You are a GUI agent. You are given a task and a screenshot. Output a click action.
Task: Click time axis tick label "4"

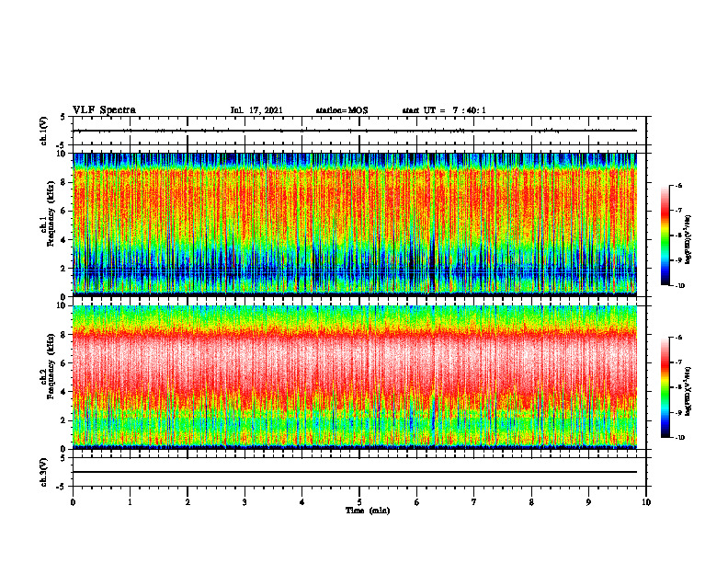pyautogui.click(x=302, y=502)
